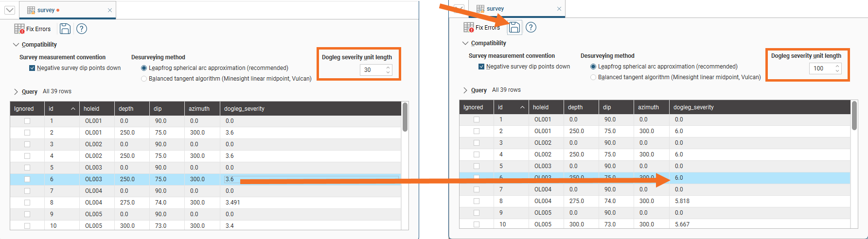Screen dimensions: 868x239
Task: Expand the Query section in right panel
Action: pyautogui.click(x=465, y=90)
